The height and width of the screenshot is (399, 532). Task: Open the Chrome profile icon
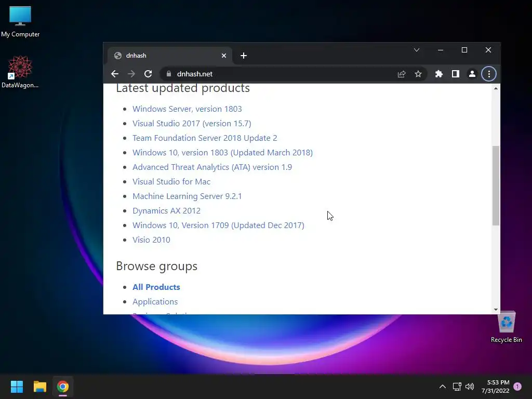click(x=472, y=74)
